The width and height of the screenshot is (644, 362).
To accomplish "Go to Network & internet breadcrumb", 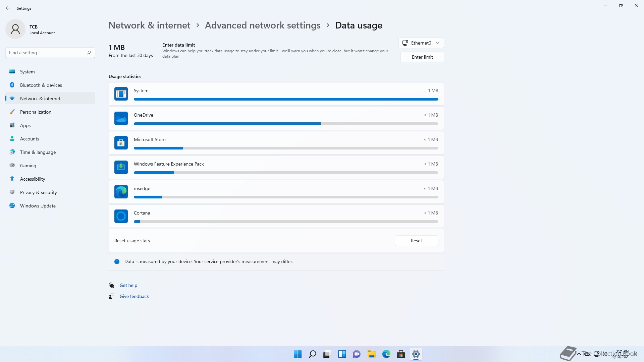I will point(149,25).
